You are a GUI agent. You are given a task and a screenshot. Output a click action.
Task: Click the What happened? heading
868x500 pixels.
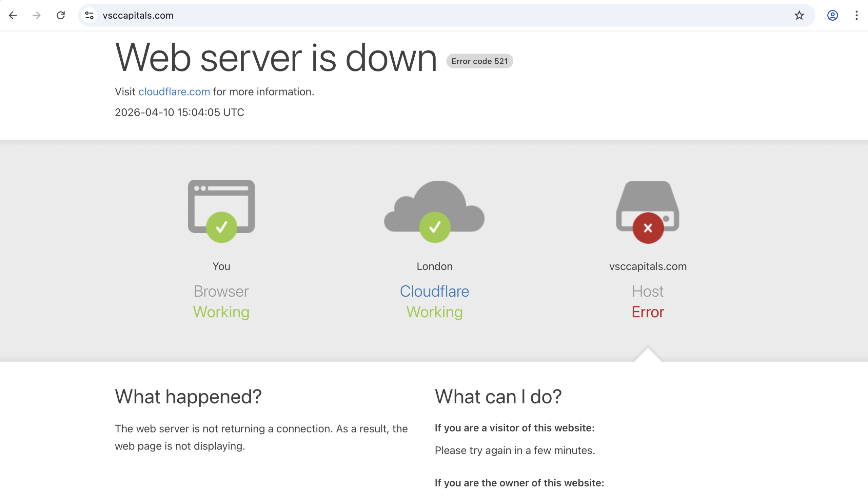click(x=188, y=396)
